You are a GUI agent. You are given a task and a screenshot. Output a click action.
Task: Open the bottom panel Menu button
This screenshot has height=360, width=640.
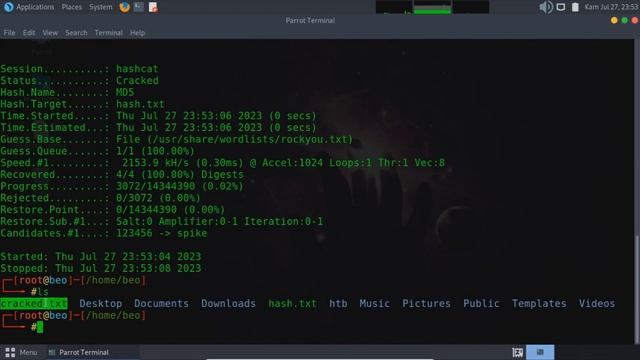[x=21, y=352]
